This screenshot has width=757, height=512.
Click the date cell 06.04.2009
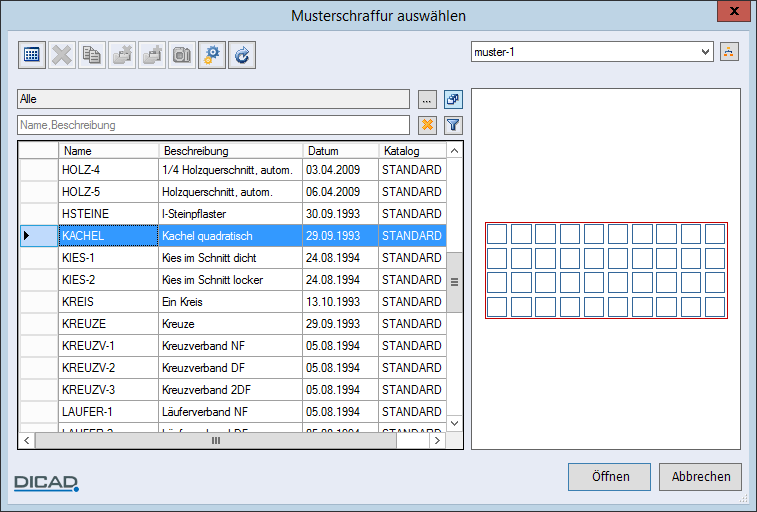point(341,192)
